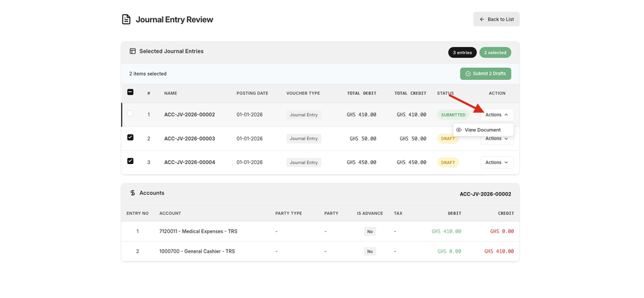This screenshot has height=298, width=644.
Task: Click the dollar sign icon beside Accounts
Action: click(133, 193)
